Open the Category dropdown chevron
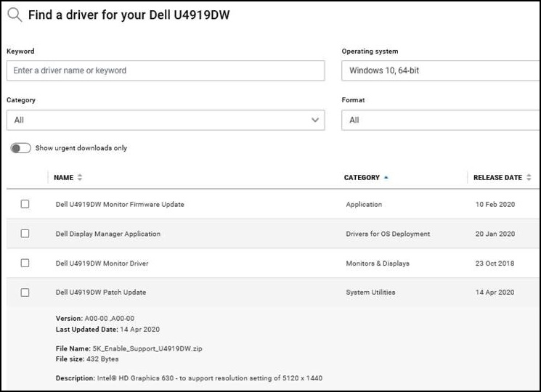The height and width of the screenshot is (392, 541). pos(315,120)
